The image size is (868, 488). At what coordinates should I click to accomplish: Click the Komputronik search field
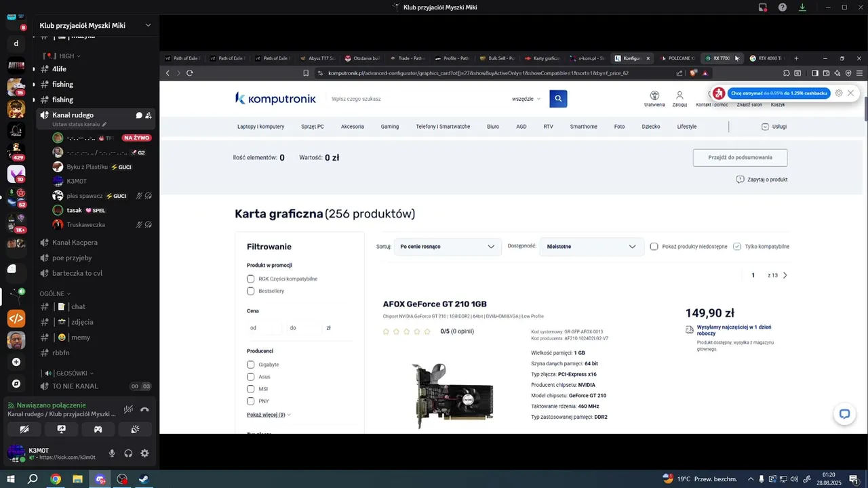417,99
